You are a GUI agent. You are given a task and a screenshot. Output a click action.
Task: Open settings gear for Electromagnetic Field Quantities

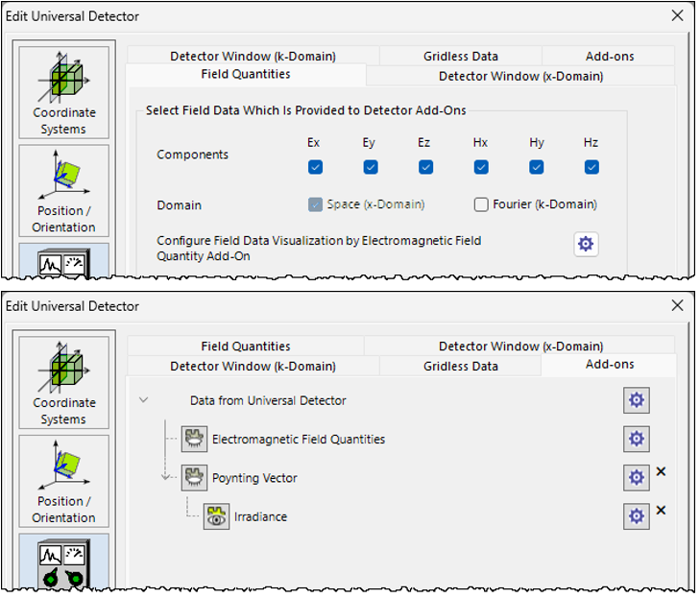point(637,439)
